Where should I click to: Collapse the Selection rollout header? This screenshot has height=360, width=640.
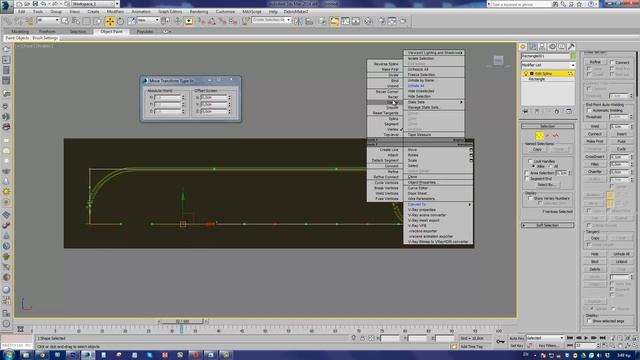tap(547, 126)
